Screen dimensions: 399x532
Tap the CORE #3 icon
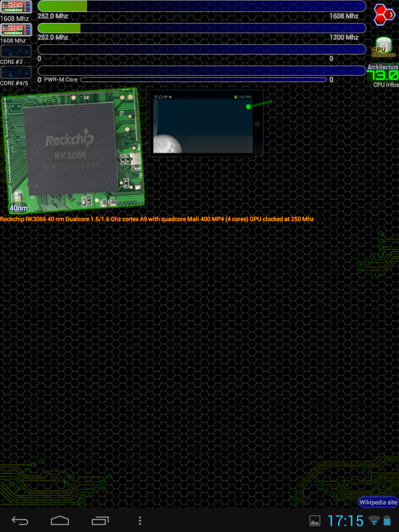[16, 51]
